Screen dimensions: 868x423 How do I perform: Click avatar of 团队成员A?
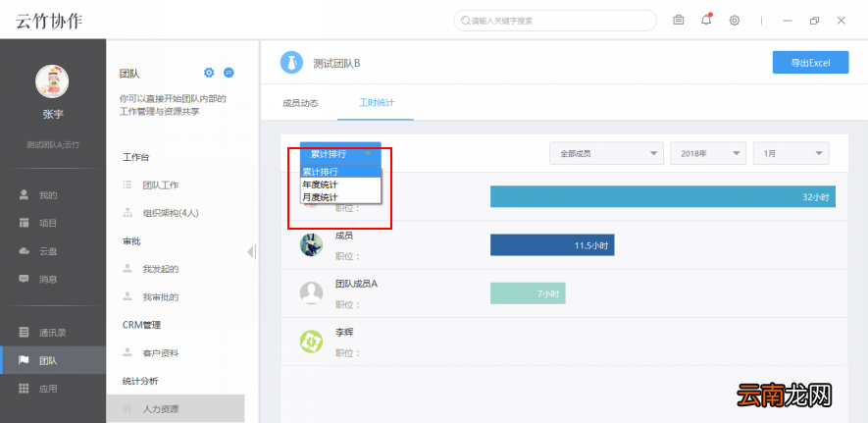pyautogui.click(x=311, y=292)
